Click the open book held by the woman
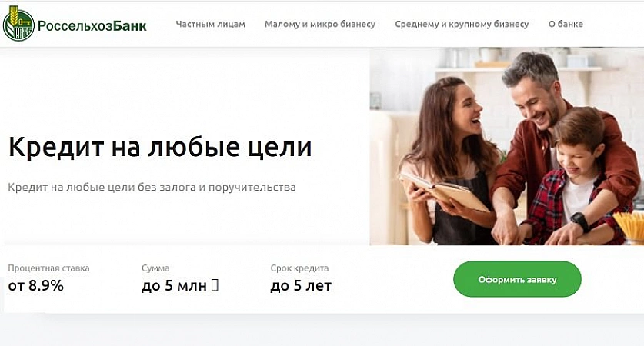This screenshot has width=644, height=346. click(x=445, y=191)
